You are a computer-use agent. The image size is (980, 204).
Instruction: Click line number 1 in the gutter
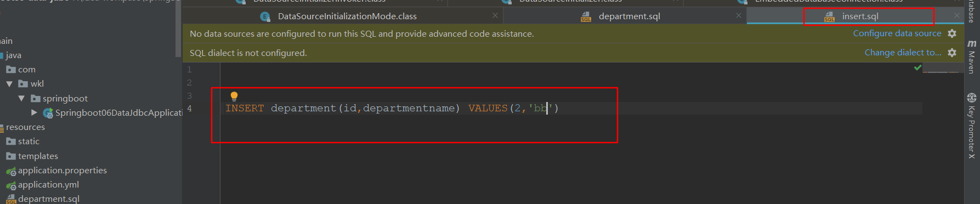click(x=189, y=70)
